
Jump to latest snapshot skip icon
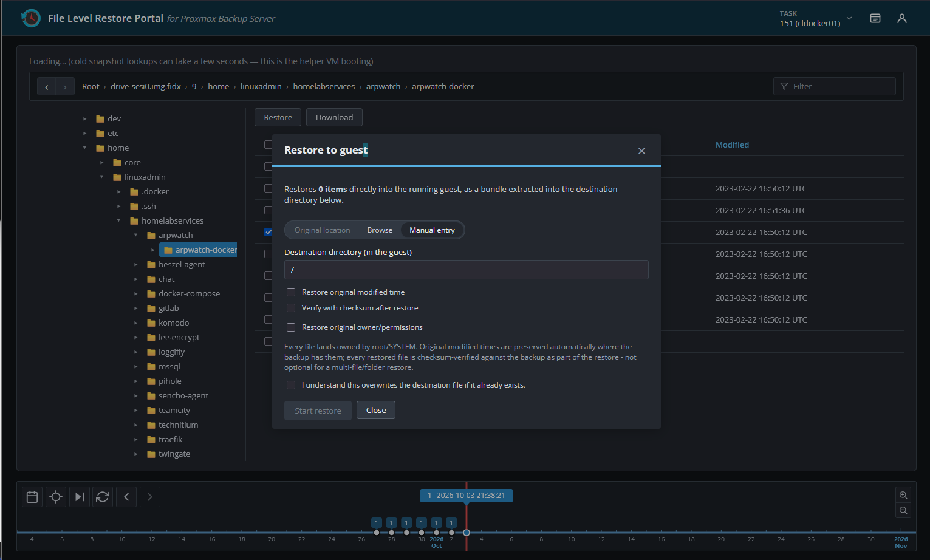click(x=80, y=497)
